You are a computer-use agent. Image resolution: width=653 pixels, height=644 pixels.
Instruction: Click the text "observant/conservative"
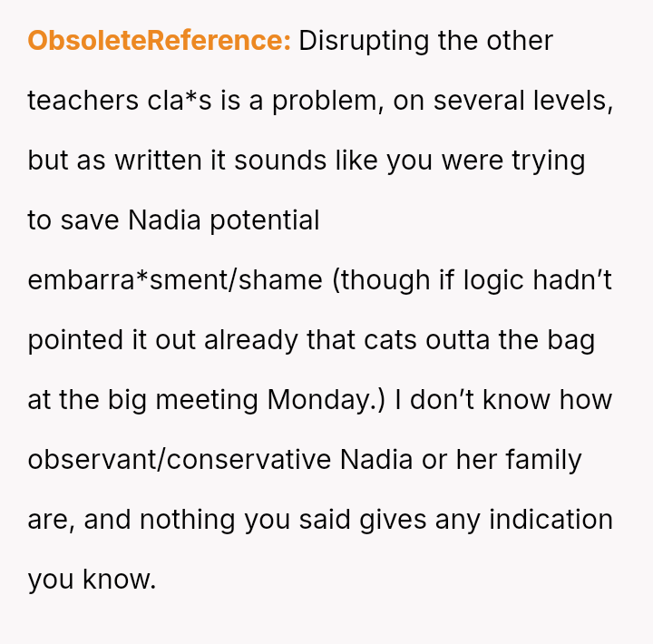coord(179,460)
